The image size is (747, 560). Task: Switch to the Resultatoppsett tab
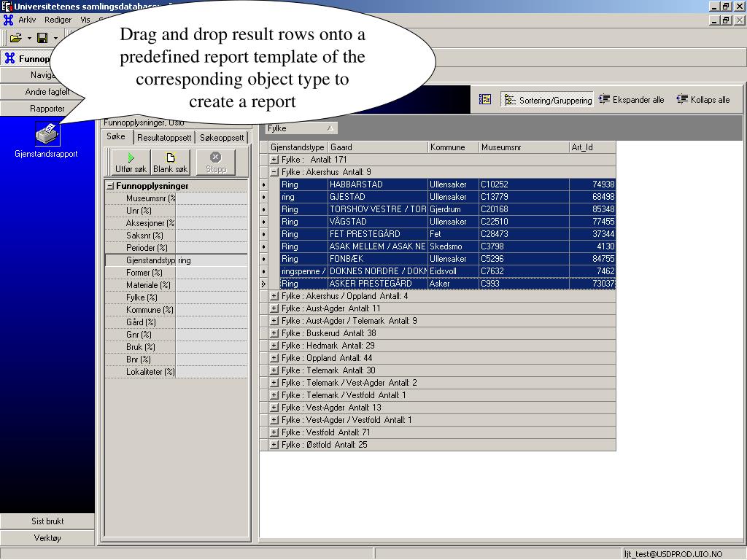pyautogui.click(x=164, y=138)
